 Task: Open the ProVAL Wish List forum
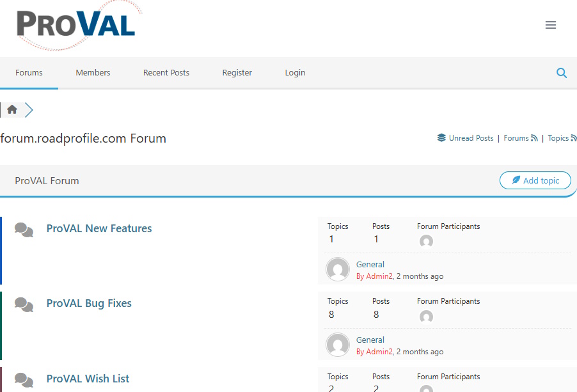(88, 379)
